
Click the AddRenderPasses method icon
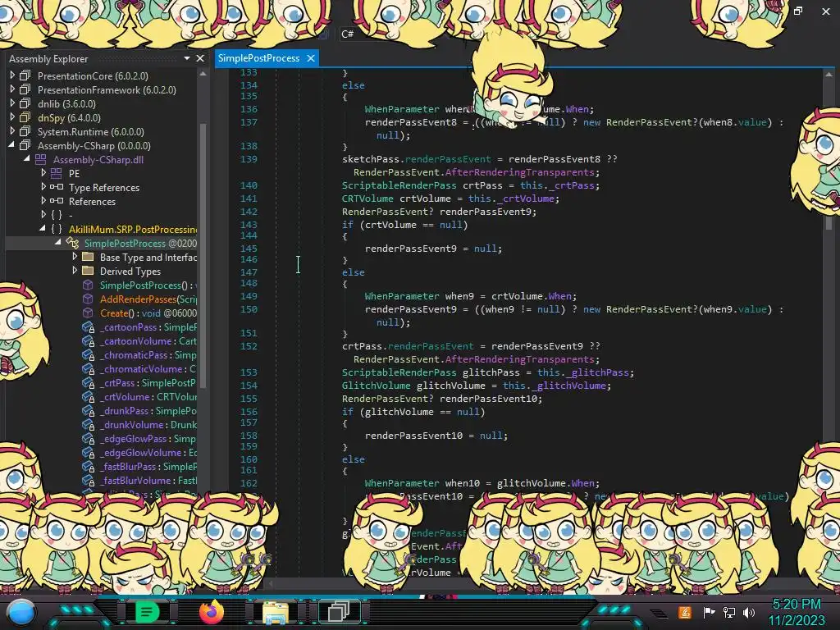(x=88, y=299)
